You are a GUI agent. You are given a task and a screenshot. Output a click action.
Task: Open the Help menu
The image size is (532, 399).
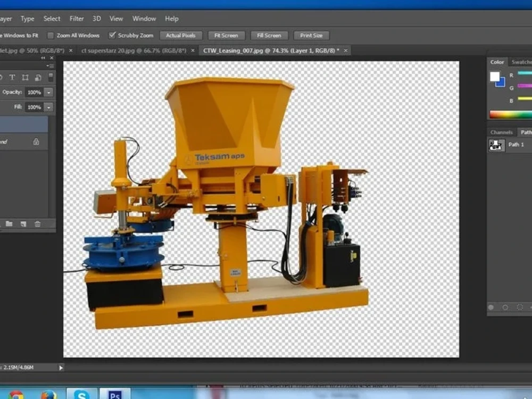pos(172,19)
